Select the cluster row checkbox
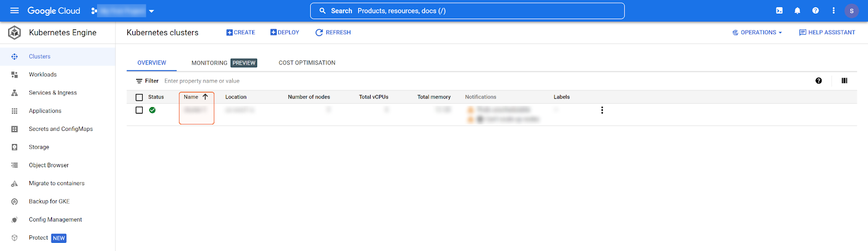This screenshot has height=251, width=868. 139,110
